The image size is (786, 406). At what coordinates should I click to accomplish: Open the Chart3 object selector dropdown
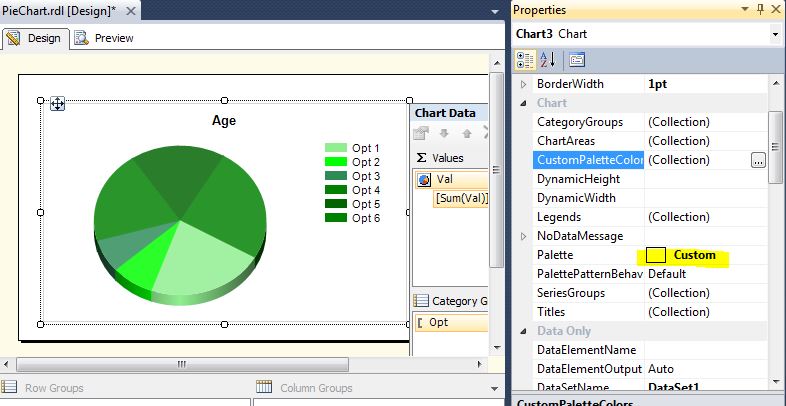(x=776, y=34)
